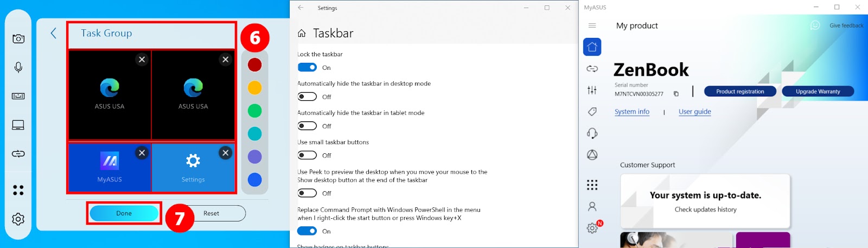Remove first ASUS USA tile with X
The width and height of the screenshot is (868, 248).
[142, 60]
